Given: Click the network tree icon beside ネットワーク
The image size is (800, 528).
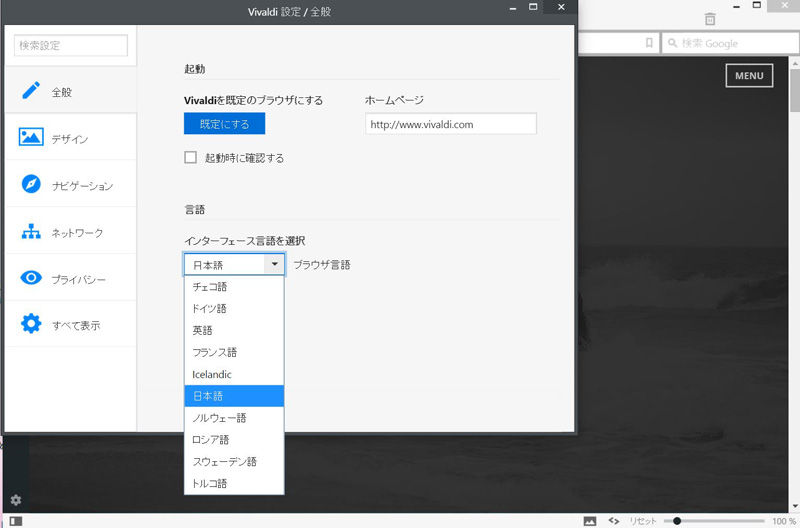Looking at the screenshot, I should click(x=31, y=232).
